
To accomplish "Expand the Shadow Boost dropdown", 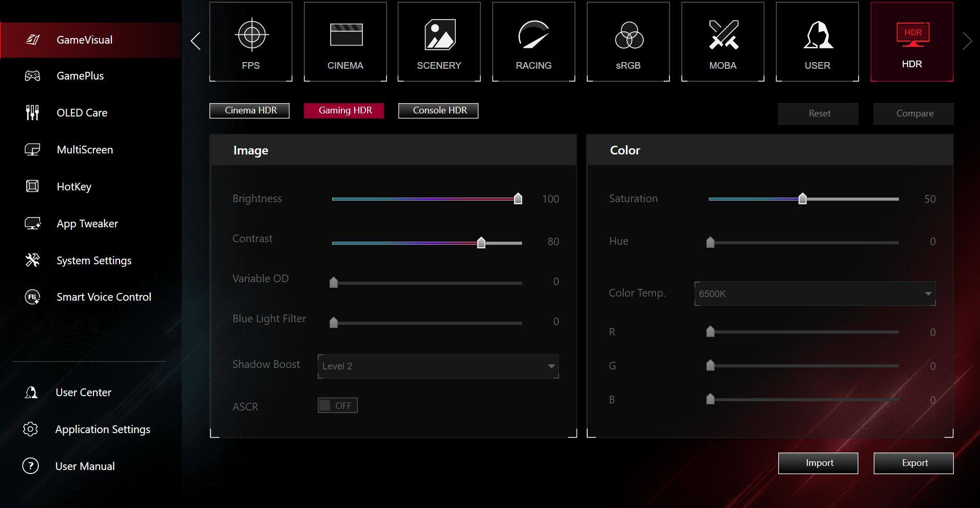I will click(438, 366).
